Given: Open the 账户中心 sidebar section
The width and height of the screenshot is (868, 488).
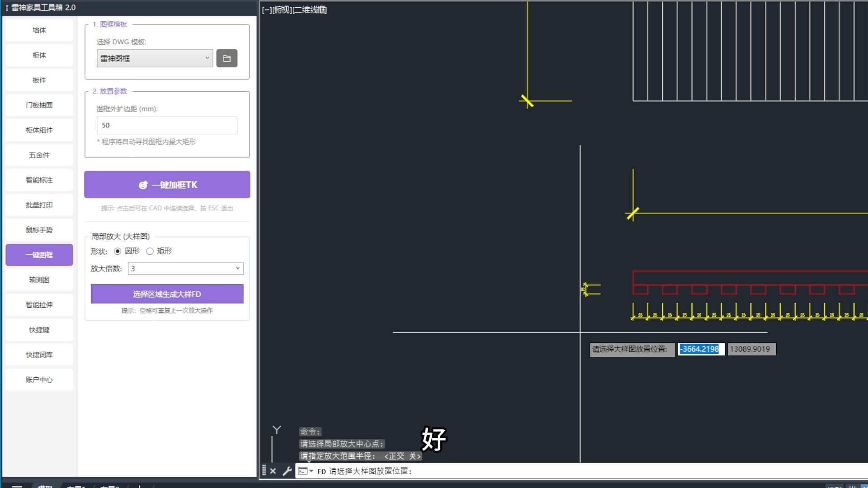Looking at the screenshot, I should coord(39,380).
